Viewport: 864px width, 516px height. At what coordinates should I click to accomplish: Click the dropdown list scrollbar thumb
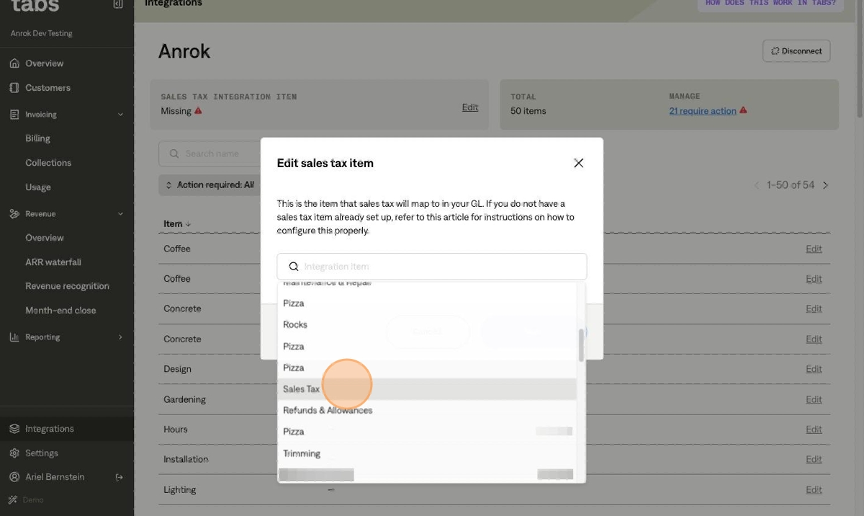click(x=581, y=345)
